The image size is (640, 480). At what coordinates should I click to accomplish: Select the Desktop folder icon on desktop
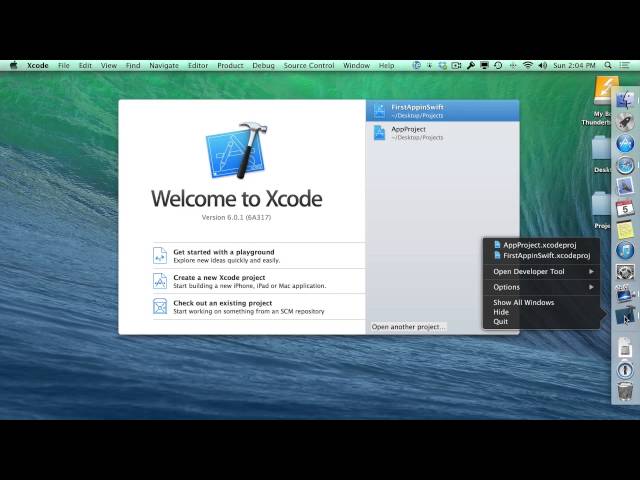point(602,155)
